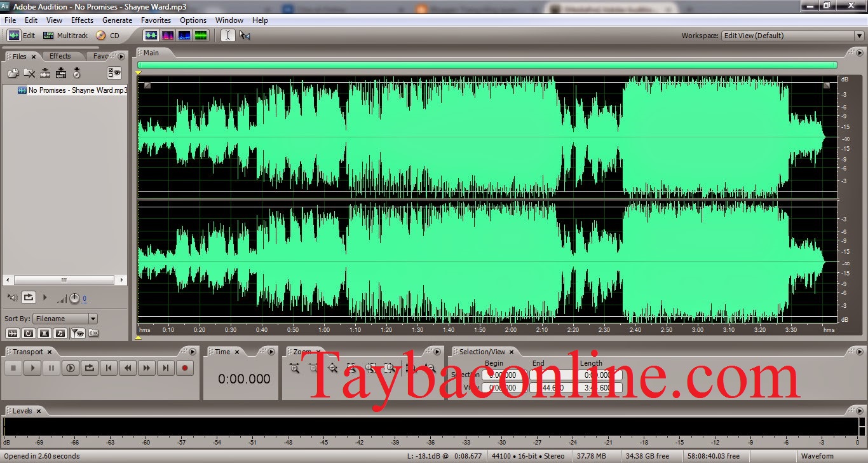Image resolution: width=868 pixels, height=463 pixels.
Task: Click the Zoom In Horizontally icon
Action: click(x=294, y=368)
